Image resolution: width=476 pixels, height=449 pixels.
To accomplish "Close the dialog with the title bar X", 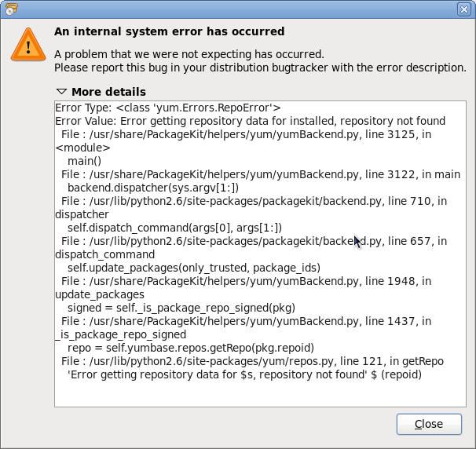I will click(x=464, y=9).
